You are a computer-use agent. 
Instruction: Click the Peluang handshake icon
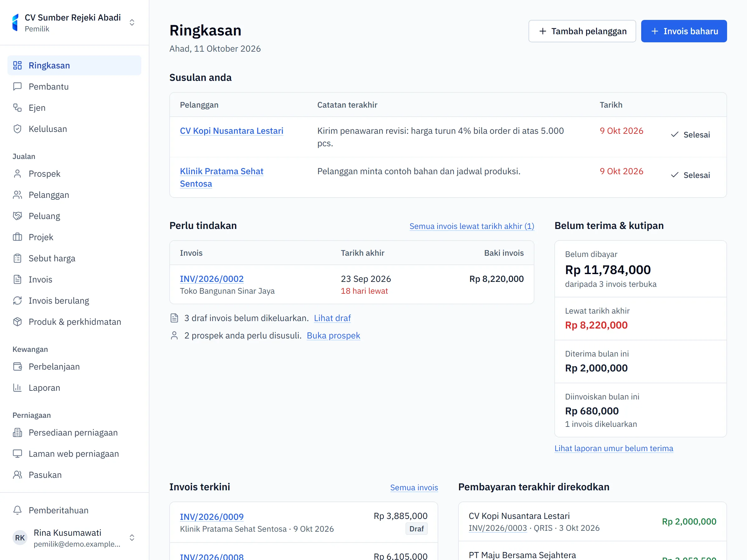[17, 216]
